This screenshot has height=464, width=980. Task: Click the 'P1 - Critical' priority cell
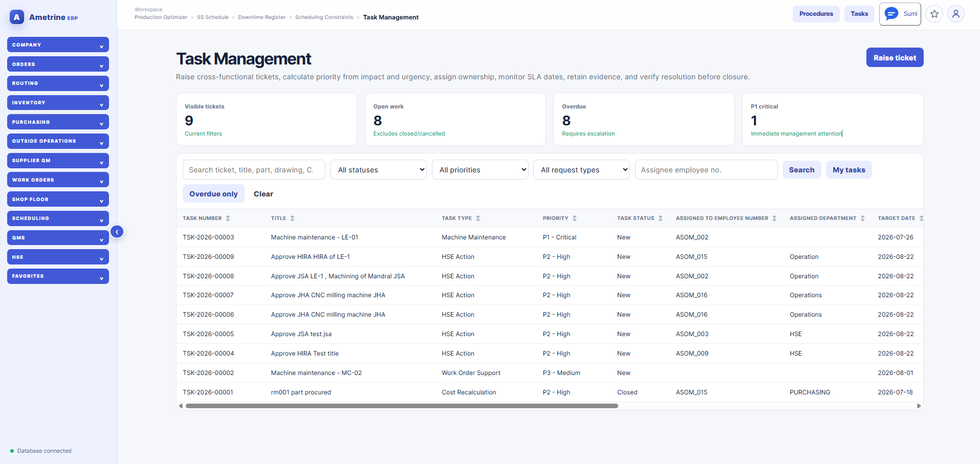click(559, 237)
